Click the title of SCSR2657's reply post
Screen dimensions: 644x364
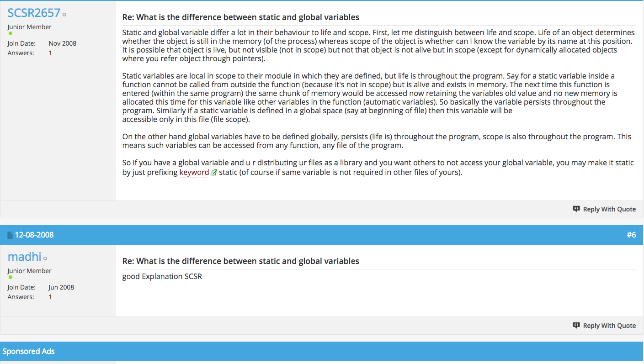pyautogui.click(x=241, y=17)
